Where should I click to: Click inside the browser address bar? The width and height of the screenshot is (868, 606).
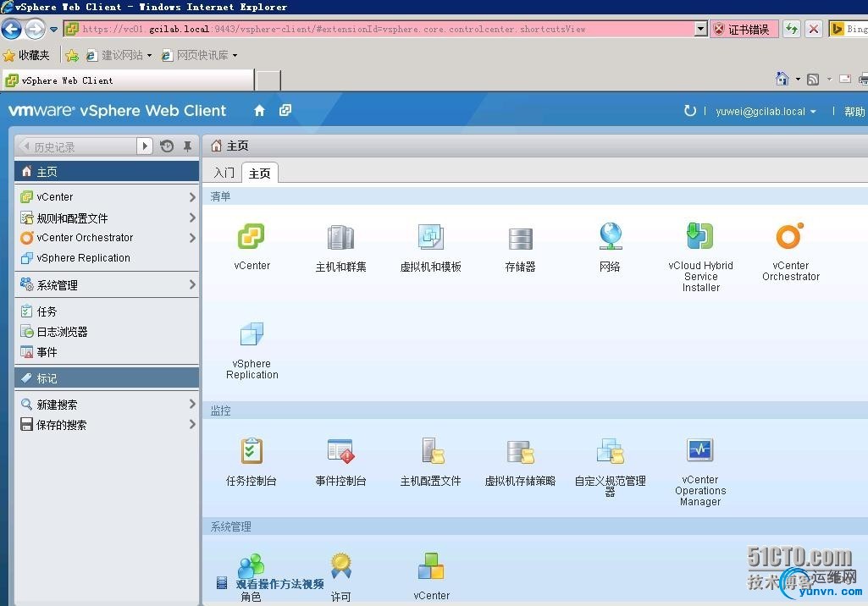(379, 29)
